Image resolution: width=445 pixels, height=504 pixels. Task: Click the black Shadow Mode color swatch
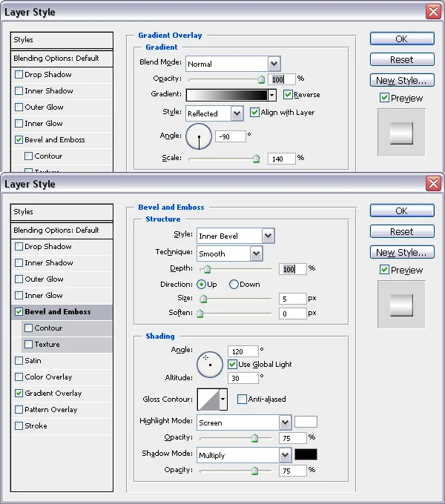306,454
